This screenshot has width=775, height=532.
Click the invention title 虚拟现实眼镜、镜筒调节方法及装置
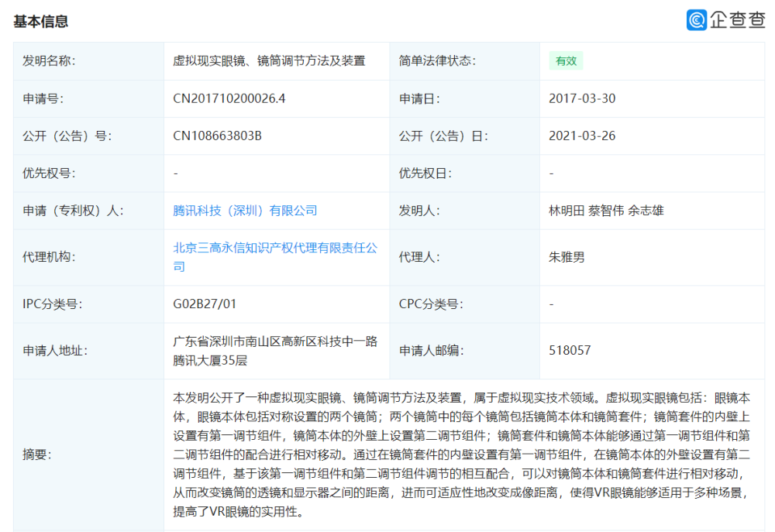coord(269,61)
